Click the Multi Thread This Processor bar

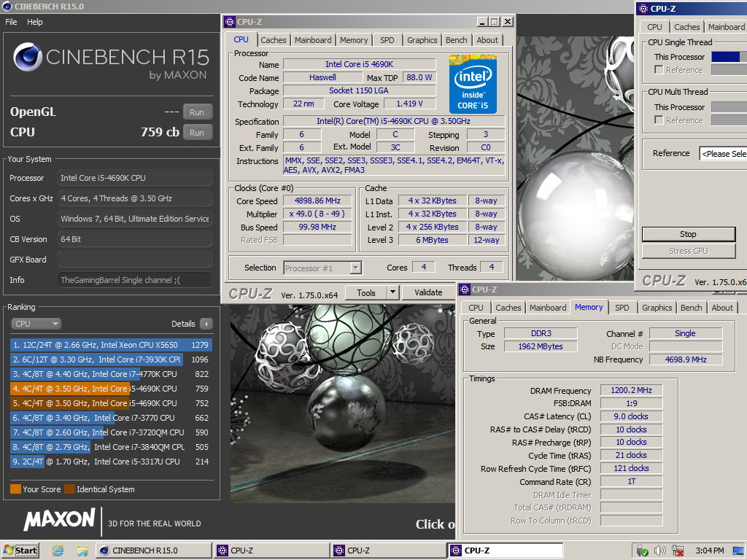pos(729,107)
